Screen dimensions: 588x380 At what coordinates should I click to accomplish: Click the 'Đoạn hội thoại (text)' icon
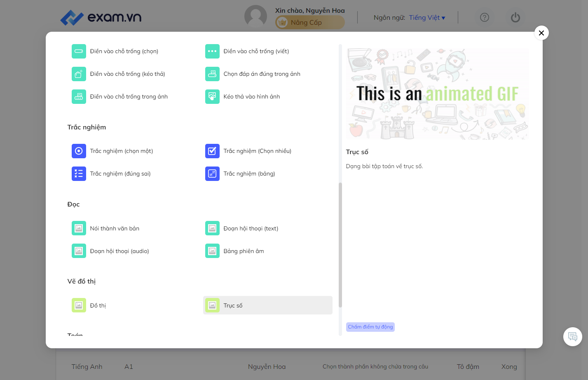pyautogui.click(x=212, y=228)
